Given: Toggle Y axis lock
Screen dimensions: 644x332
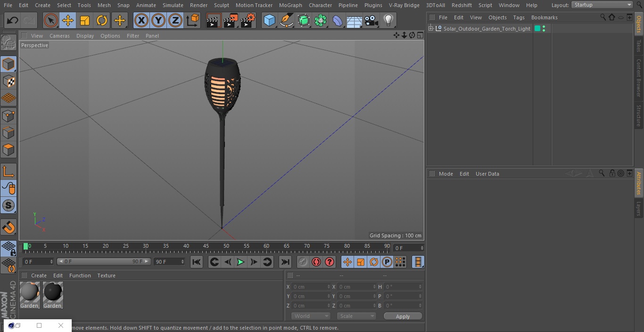Looking at the screenshot, I should coord(158,20).
